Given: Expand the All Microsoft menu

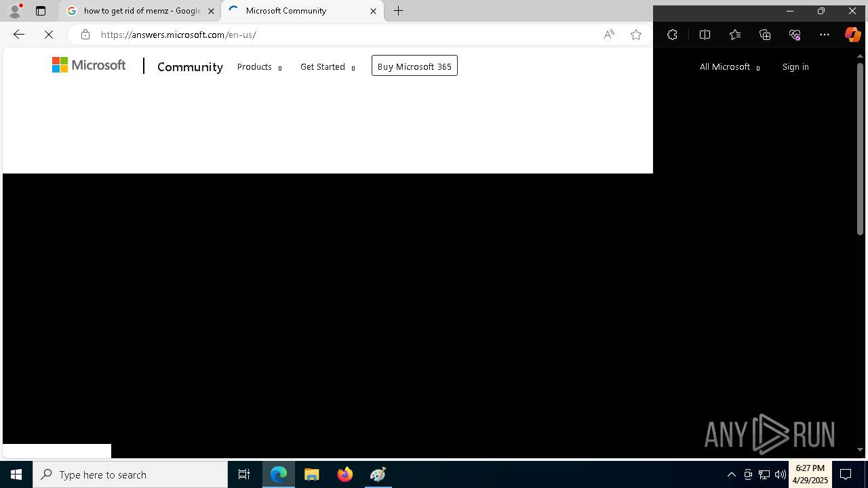Looking at the screenshot, I should pos(730,66).
